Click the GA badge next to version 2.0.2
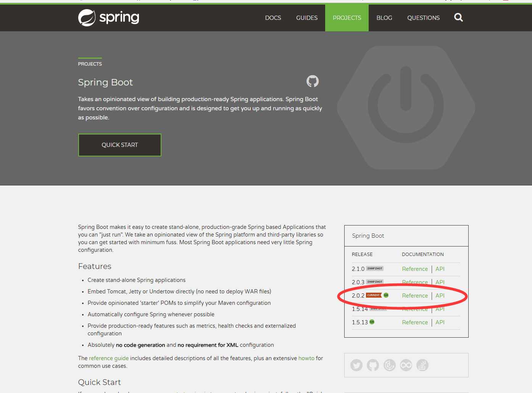 click(386, 295)
